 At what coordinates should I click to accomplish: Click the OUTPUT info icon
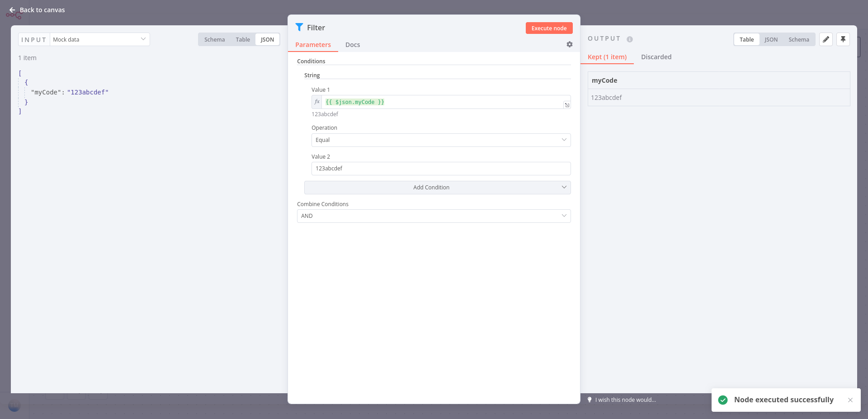630,39
